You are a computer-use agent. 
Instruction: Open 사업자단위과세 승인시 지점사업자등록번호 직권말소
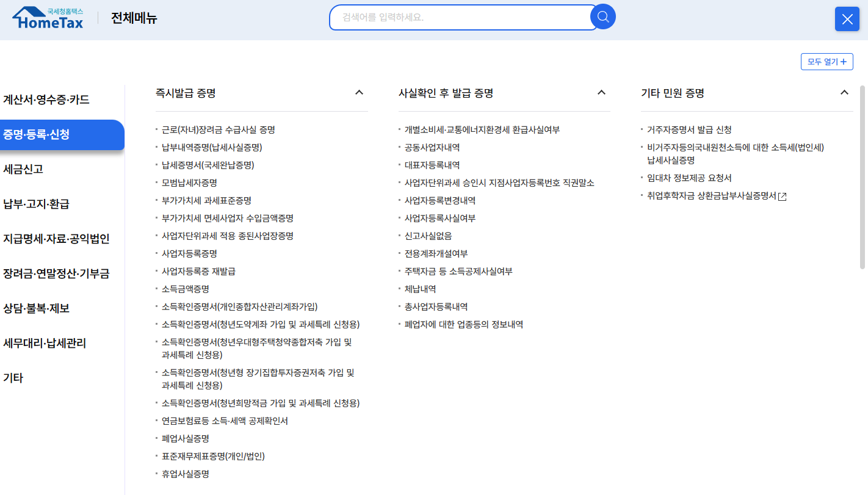pos(499,183)
